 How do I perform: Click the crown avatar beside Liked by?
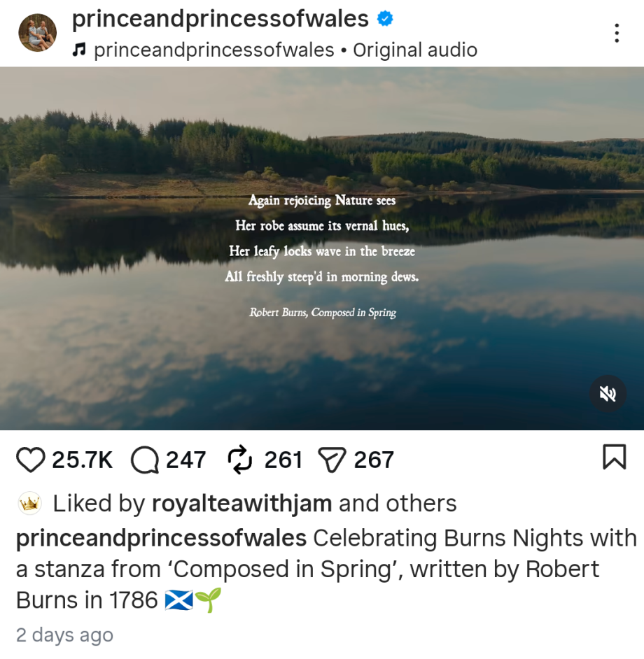point(29,503)
